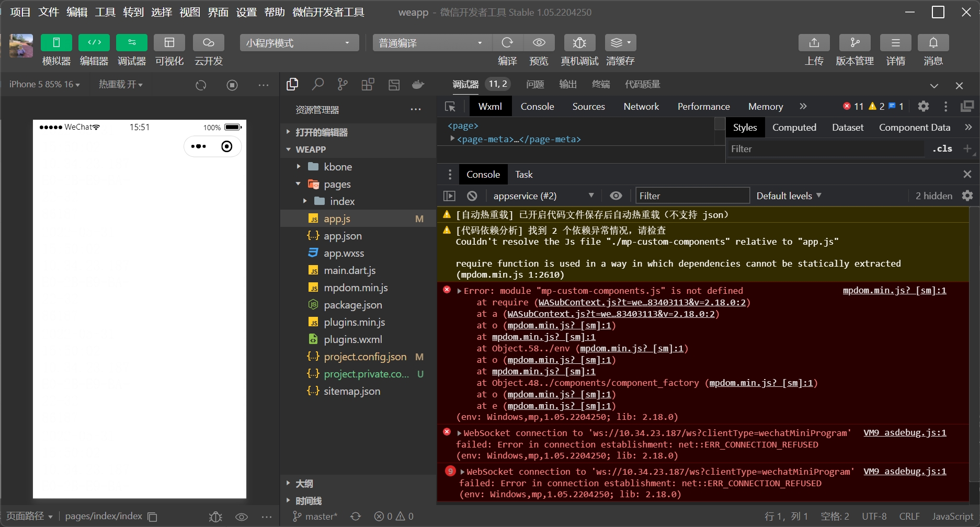This screenshot has width=980, height=527.
Task: Toggle 热重载 hot reload setting
Action: (119, 84)
